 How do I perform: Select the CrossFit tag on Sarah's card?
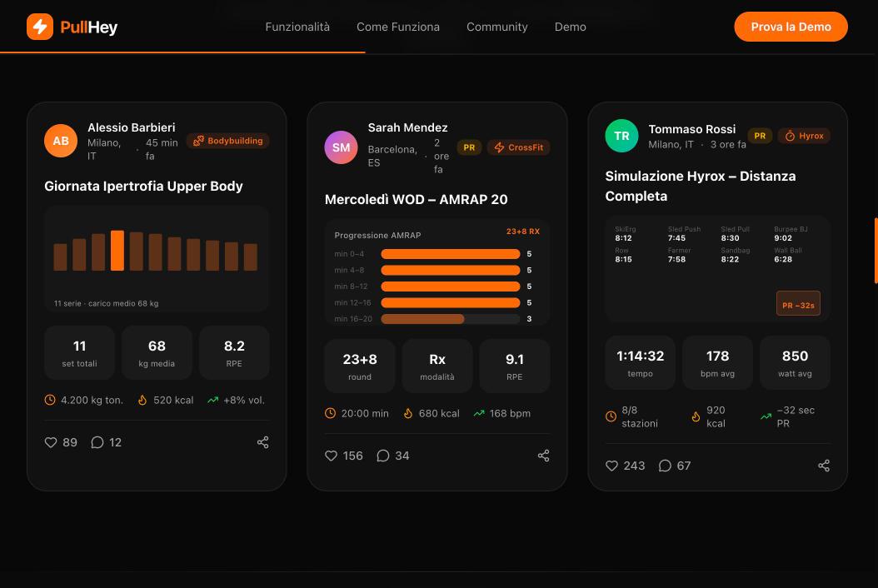518,147
